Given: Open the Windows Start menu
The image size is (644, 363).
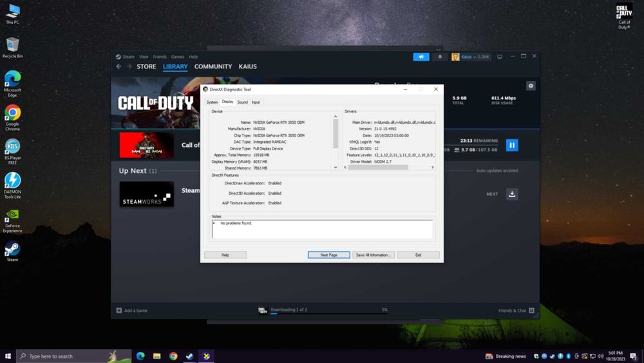Looking at the screenshot, I should click(8, 356).
